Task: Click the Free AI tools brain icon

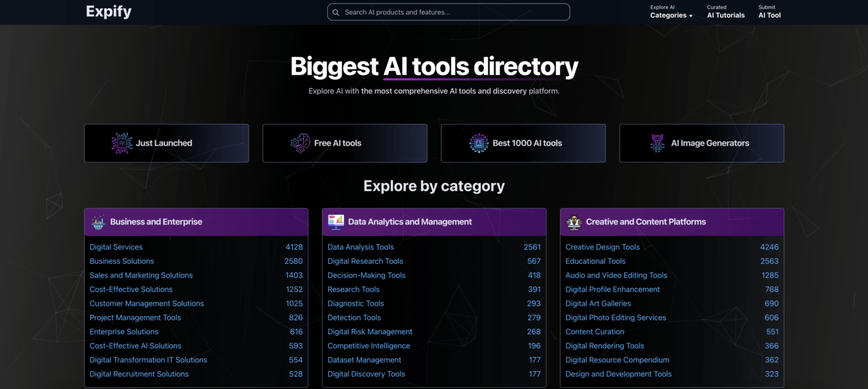Action: (x=301, y=143)
